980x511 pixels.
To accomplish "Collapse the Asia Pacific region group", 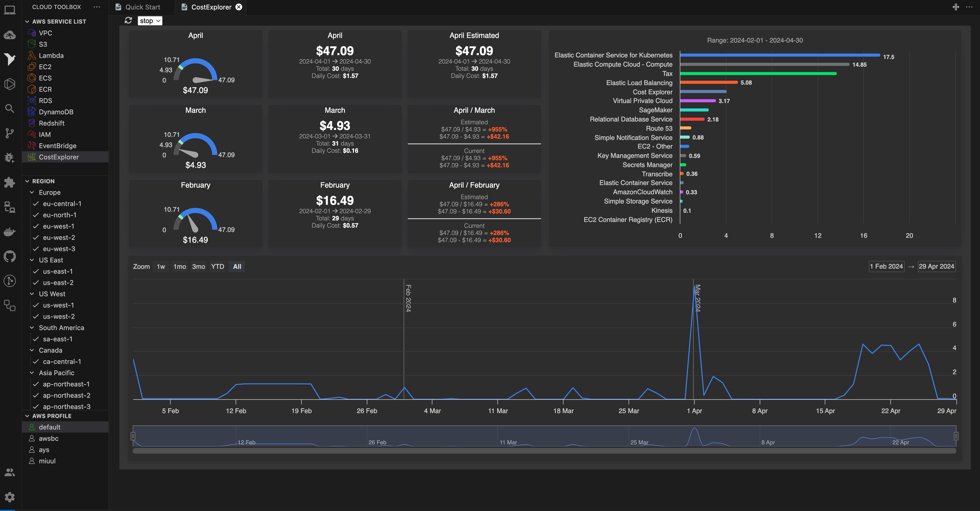I will [x=32, y=373].
